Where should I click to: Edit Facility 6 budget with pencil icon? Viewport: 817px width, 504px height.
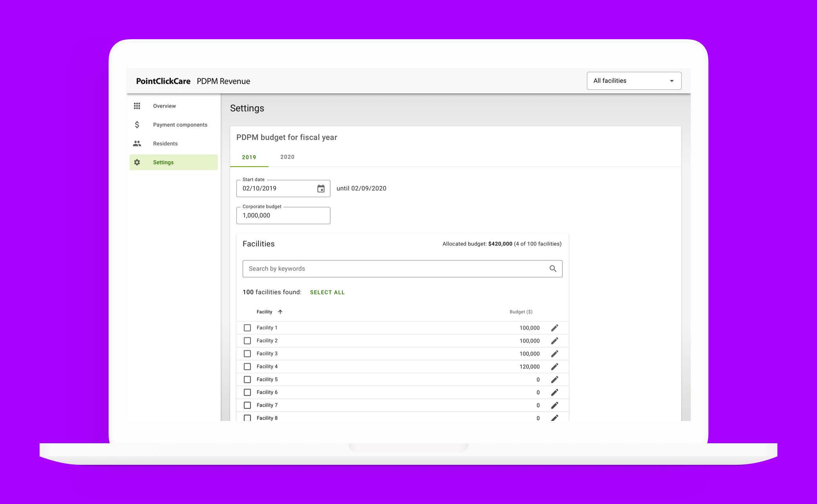pos(554,392)
